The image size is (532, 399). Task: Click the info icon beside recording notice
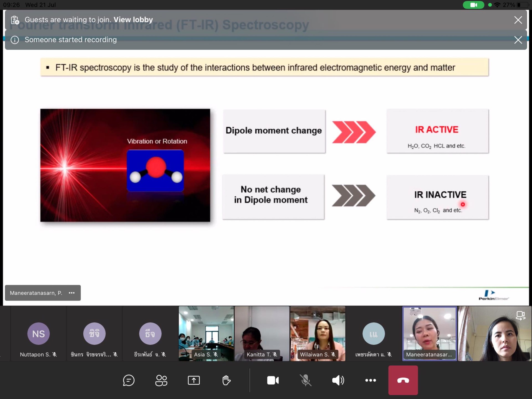click(15, 40)
